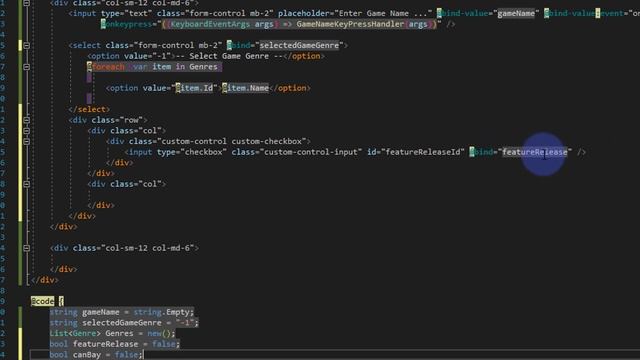Click new() in the Genres declaration
Image resolution: width=640 pixels, height=360 pixels.
point(159,333)
